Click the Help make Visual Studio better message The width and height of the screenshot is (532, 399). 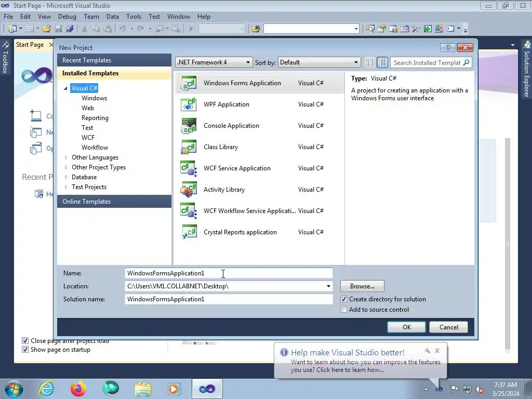[x=365, y=366]
